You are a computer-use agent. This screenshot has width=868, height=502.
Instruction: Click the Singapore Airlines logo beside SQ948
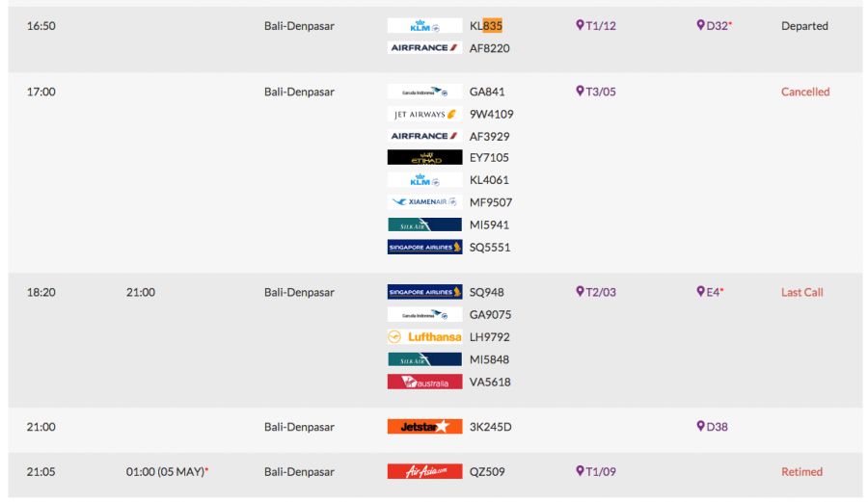coord(424,292)
